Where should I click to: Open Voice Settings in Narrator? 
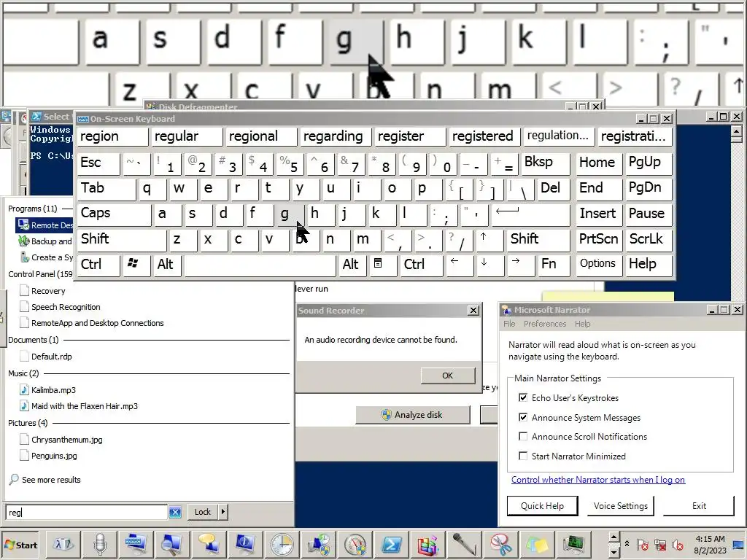(621, 506)
